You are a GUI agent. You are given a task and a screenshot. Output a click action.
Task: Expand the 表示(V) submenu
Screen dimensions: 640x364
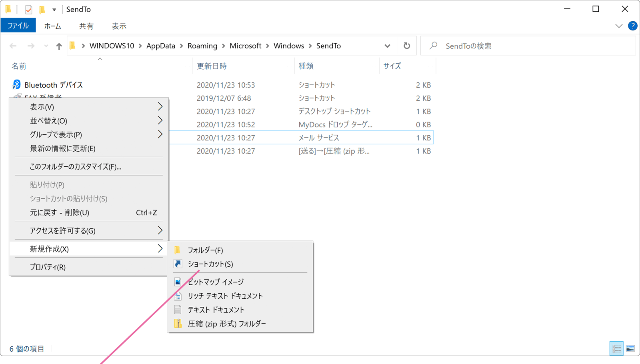pyautogui.click(x=160, y=106)
